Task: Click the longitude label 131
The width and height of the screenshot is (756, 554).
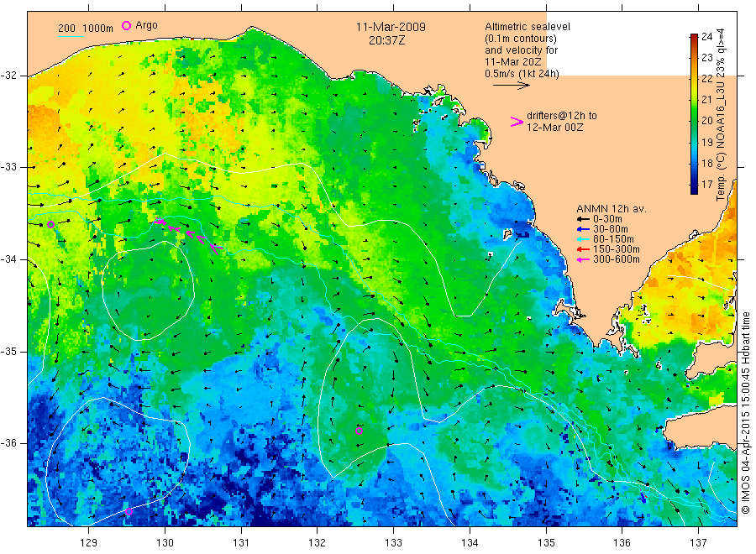Action: pyautogui.click(x=241, y=543)
